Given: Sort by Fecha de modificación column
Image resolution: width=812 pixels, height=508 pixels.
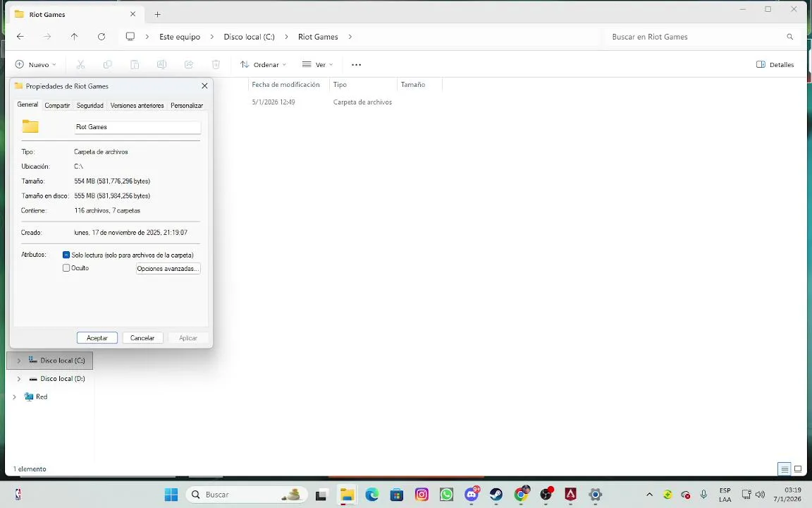Looking at the screenshot, I should pos(288,85).
